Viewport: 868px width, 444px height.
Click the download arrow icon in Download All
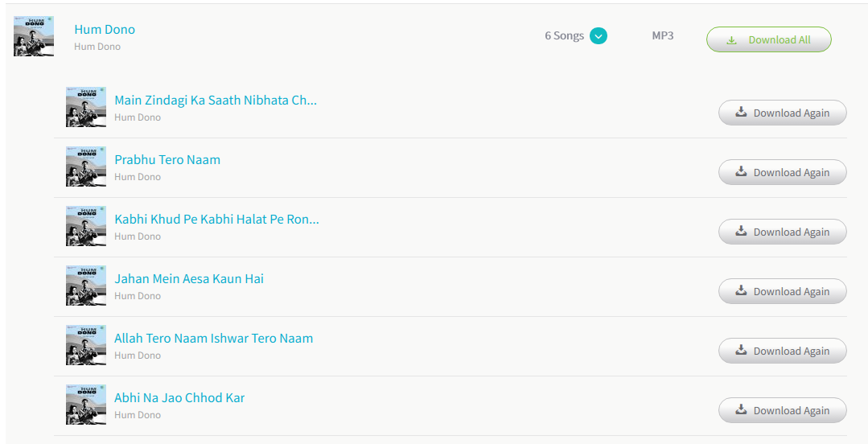coord(731,40)
